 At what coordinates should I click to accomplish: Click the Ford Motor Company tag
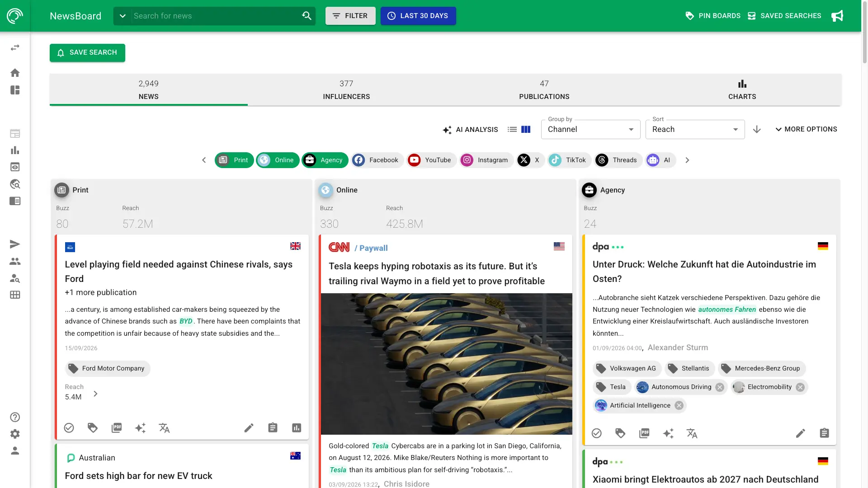[x=108, y=368]
